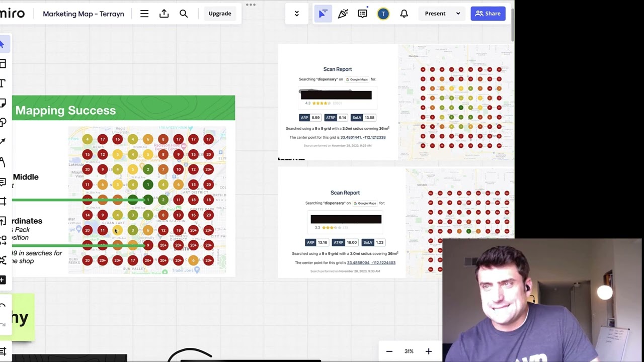Export this board using the upload icon
This screenshot has height=362, width=644.
[164, 14]
